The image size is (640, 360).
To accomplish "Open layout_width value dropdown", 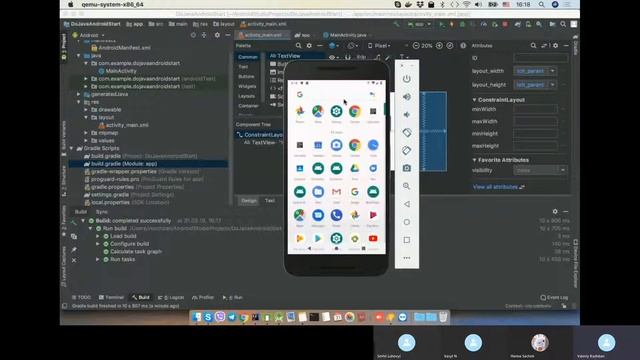I will pos(553,71).
